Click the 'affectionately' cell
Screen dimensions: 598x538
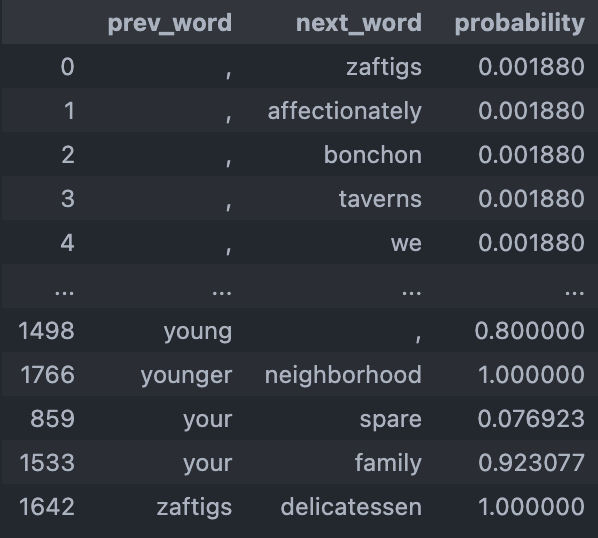pos(345,111)
